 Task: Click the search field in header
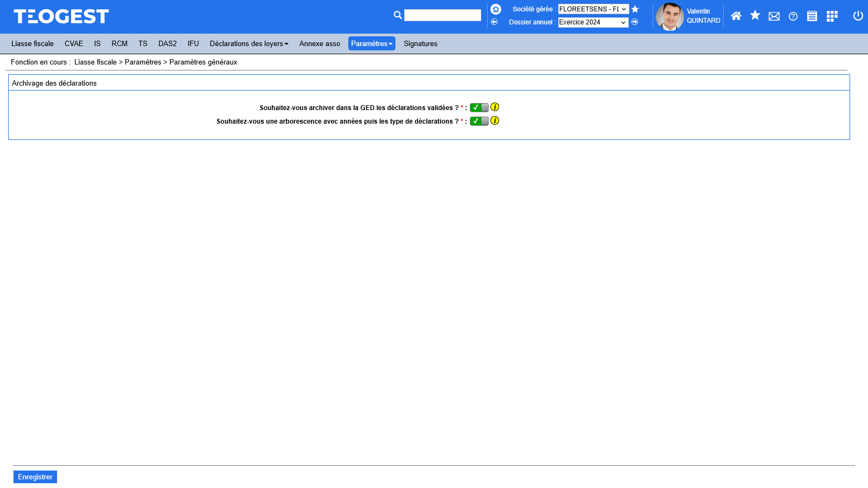[x=442, y=15]
